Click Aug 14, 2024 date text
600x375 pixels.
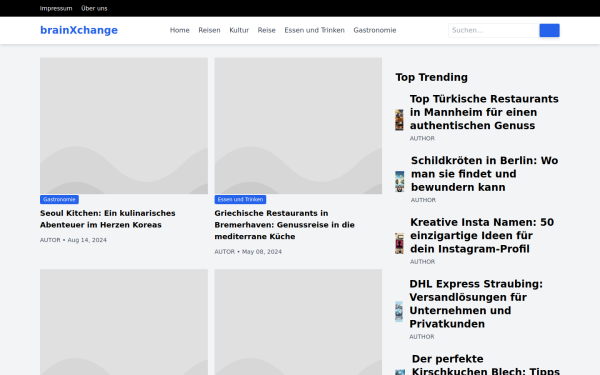point(87,240)
